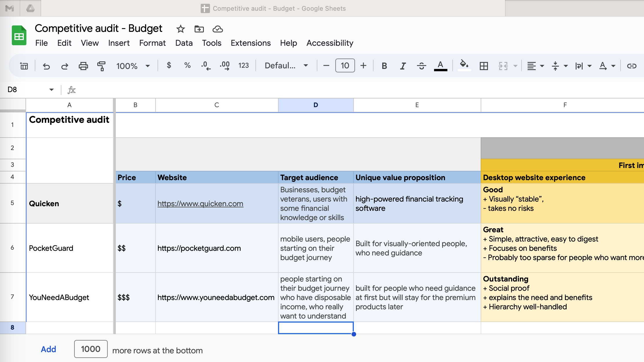Increase decimal places
644x362 pixels.
point(225,66)
